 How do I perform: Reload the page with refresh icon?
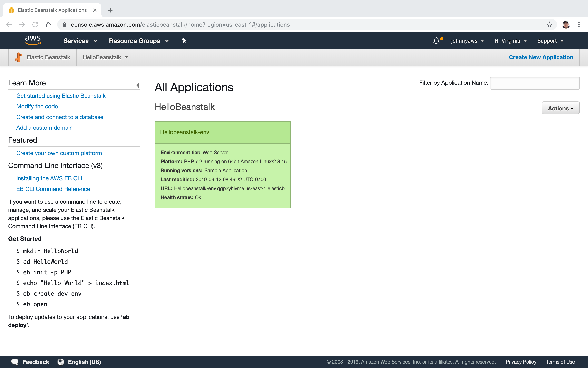pyautogui.click(x=35, y=25)
